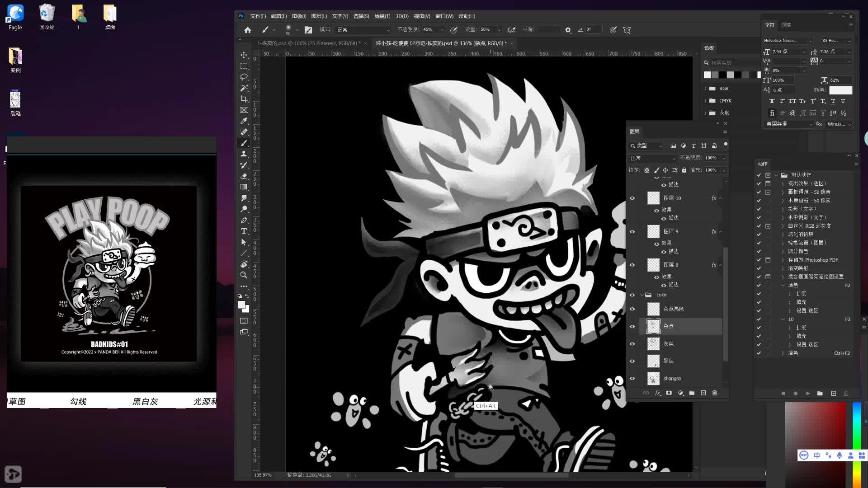Add layer mask button
Viewport: 868px width, 488px height.
669,393
